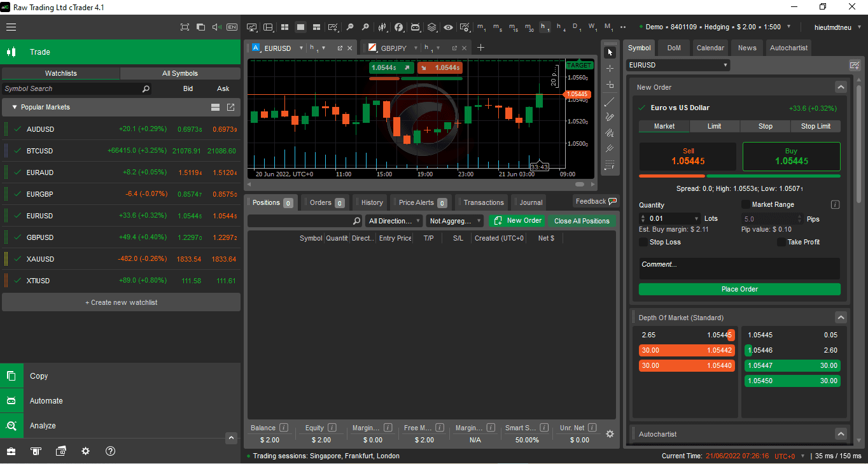868x464 pixels.
Task: Toggle the AUDUSD row checkmark
Action: 17,129
